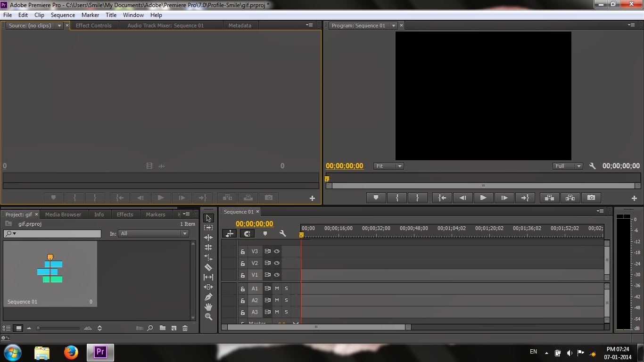Viewport: 644px width, 362px height.
Task: Click Lift button in Program monitor
Action: point(549,198)
